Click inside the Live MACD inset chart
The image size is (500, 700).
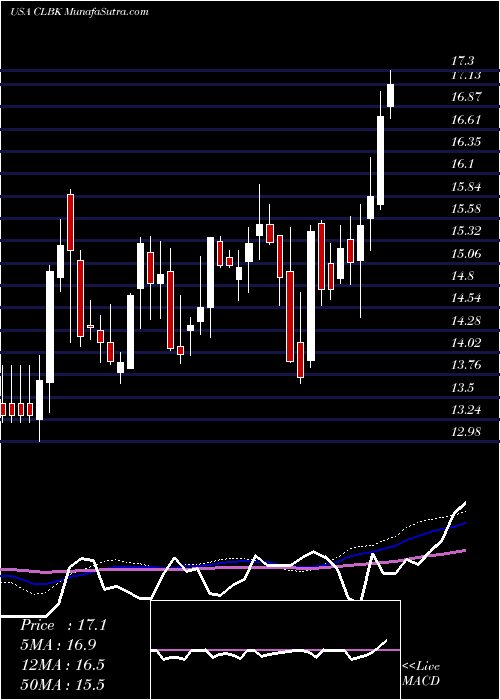coord(275,650)
